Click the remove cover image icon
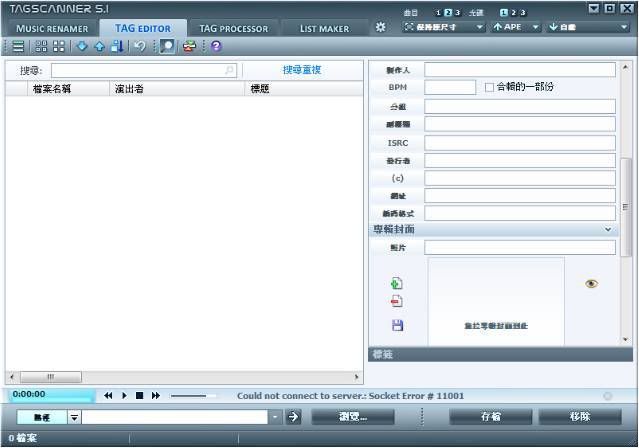 click(397, 301)
